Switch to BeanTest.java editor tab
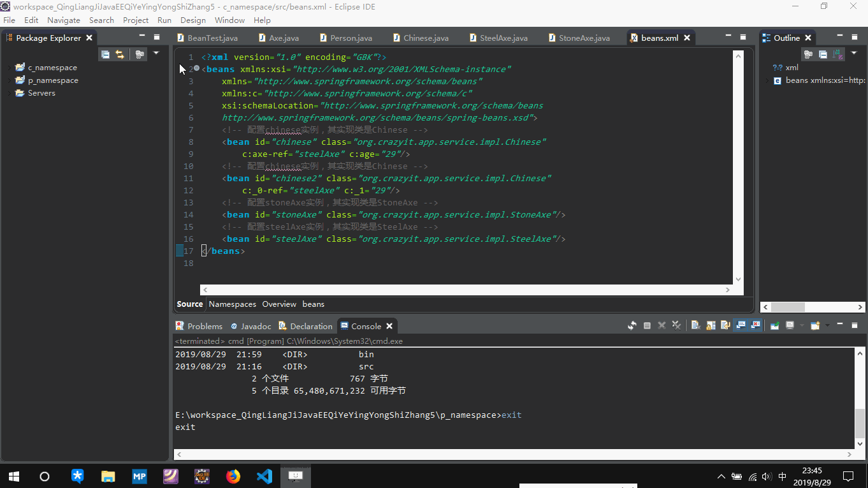This screenshot has width=868, height=488. click(x=207, y=38)
